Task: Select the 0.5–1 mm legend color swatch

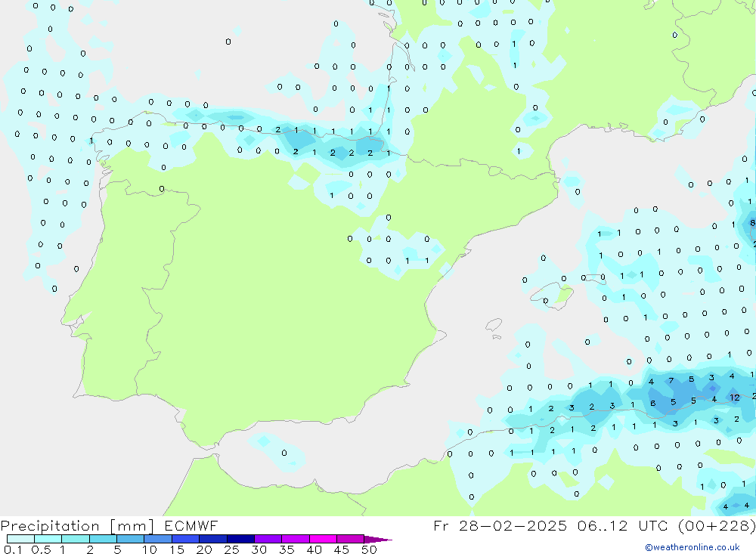Action: pyautogui.click(x=48, y=539)
